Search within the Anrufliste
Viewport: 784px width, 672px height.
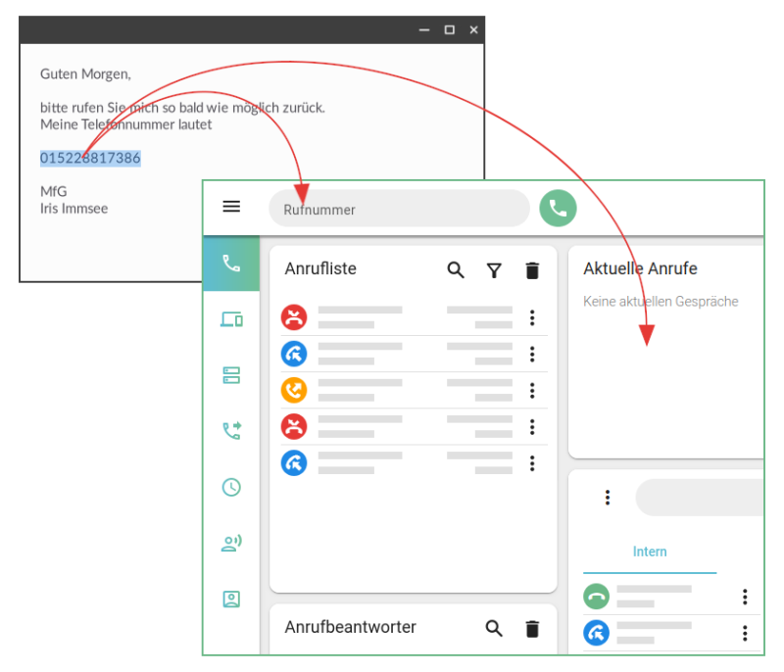[456, 270]
